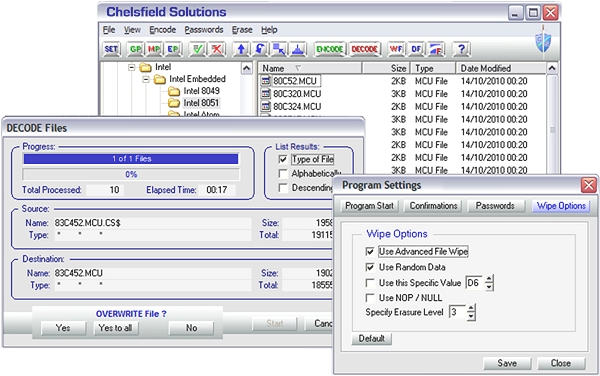Open the File menu
The width and height of the screenshot is (600, 376).
[x=109, y=30]
